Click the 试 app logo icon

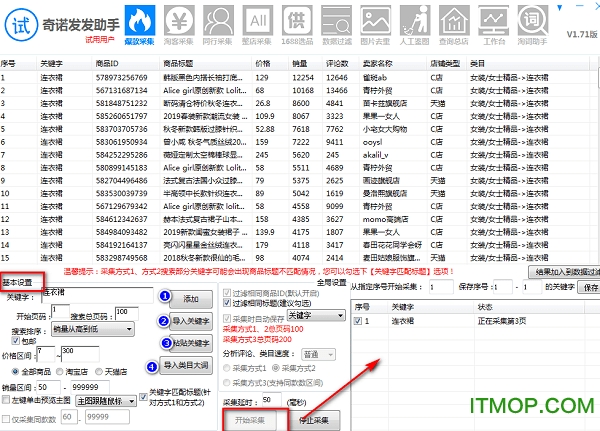point(21,25)
